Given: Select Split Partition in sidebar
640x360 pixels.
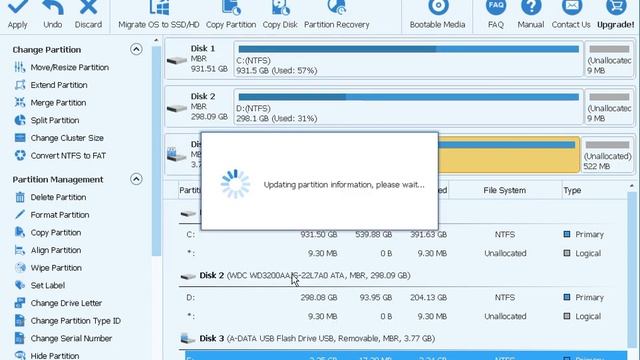Looking at the screenshot, I should pyautogui.click(x=47, y=120).
